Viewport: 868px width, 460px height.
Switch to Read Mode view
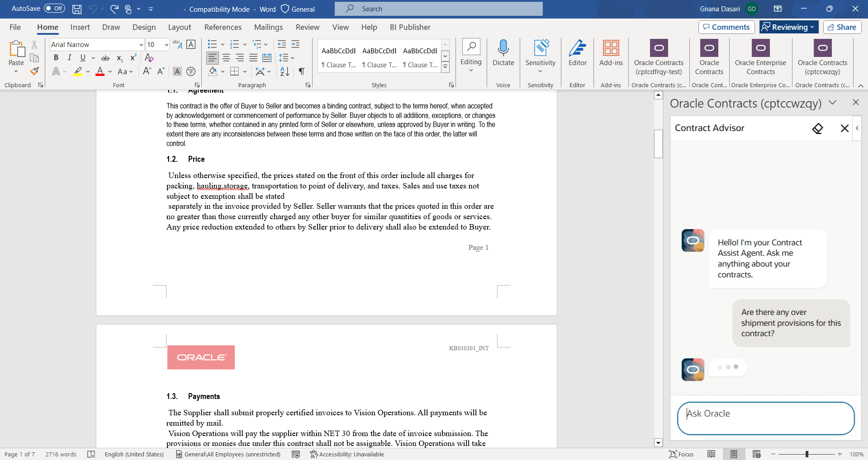[711, 454]
